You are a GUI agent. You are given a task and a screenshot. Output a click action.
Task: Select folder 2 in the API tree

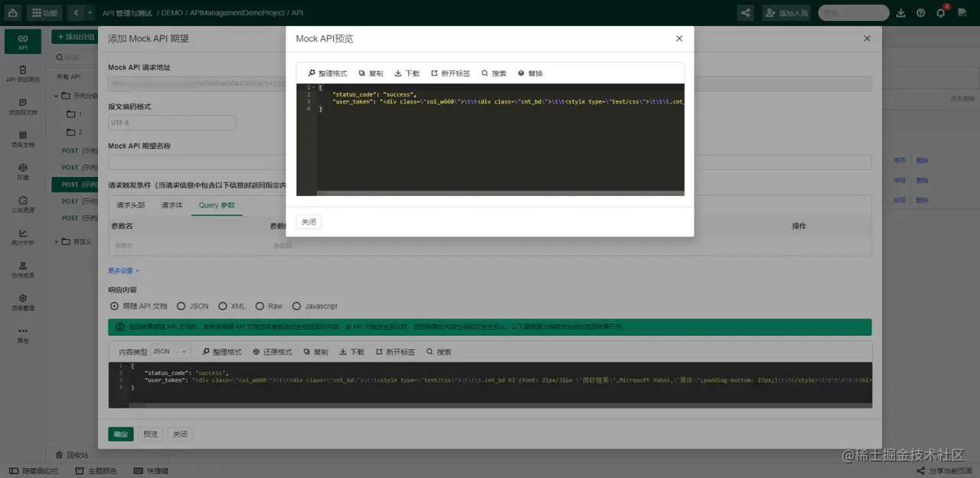73,132
